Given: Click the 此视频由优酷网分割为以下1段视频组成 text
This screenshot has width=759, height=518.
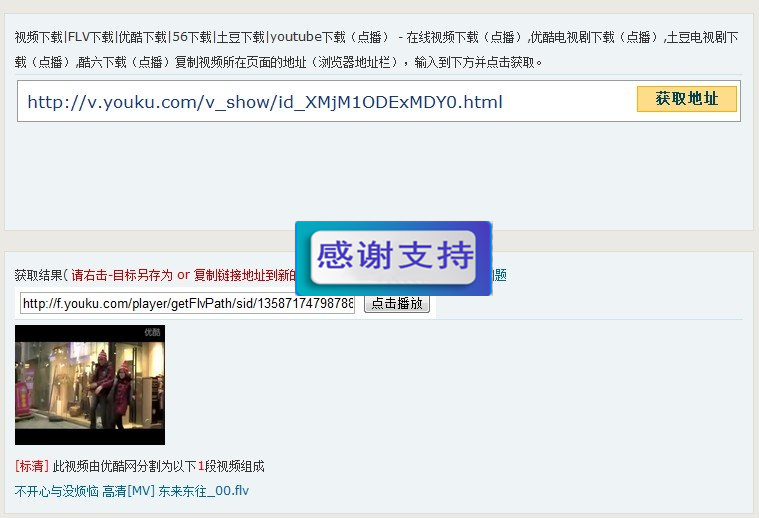Looking at the screenshot, I should (x=158, y=466).
